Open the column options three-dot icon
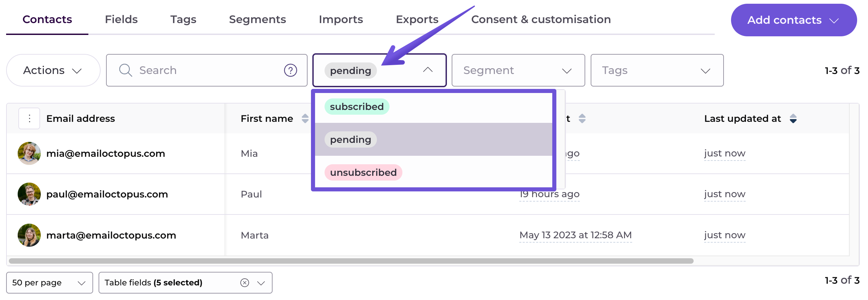Image resolution: width=868 pixels, height=300 pixels. (x=29, y=118)
